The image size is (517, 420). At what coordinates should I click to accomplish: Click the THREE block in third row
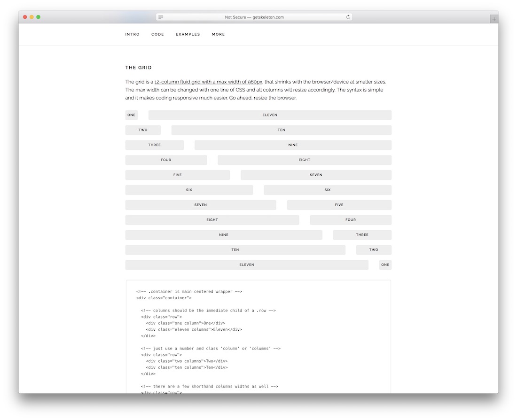pos(154,145)
